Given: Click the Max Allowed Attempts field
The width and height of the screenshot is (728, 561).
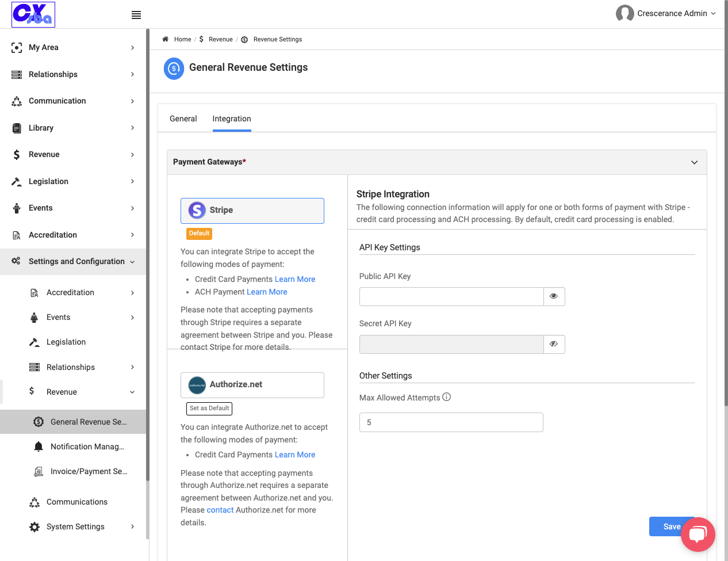Looking at the screenshot, I should pos(451,422).
